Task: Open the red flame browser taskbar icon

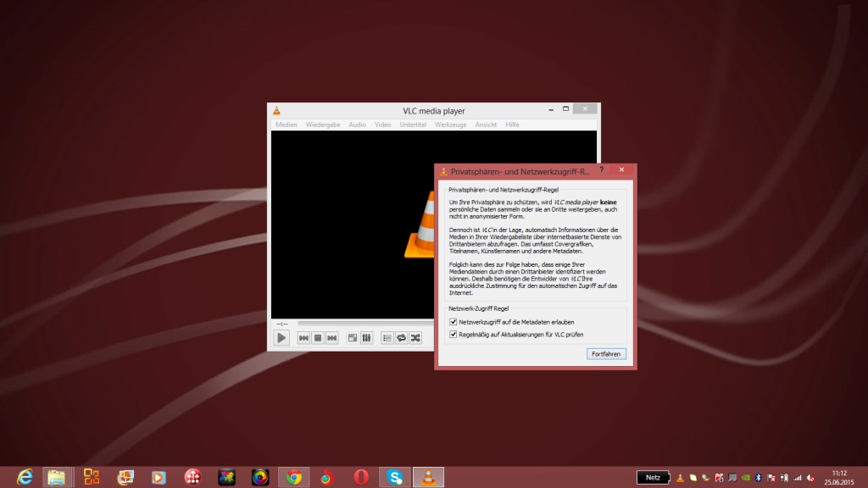Action: [x=327, y=477]
